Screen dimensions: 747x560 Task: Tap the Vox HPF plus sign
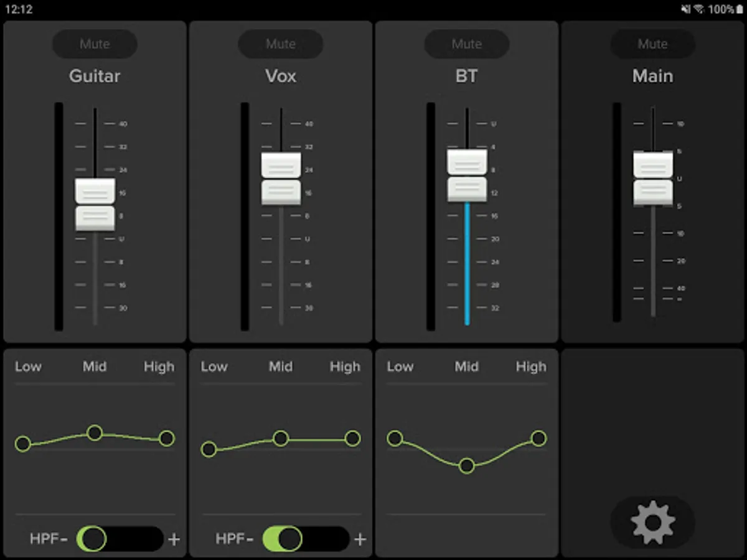[x=360, y=539]
